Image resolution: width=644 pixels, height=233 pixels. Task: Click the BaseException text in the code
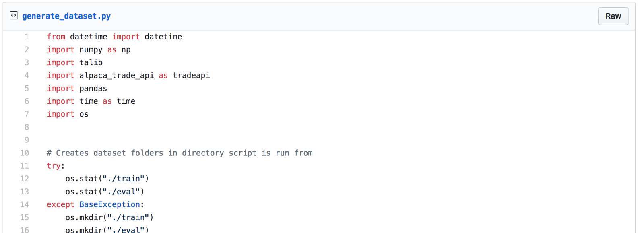point(109,204)
